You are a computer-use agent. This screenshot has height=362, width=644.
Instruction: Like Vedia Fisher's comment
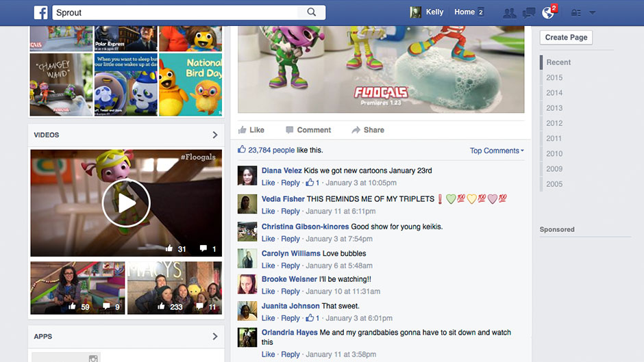(x=268, y=211)
